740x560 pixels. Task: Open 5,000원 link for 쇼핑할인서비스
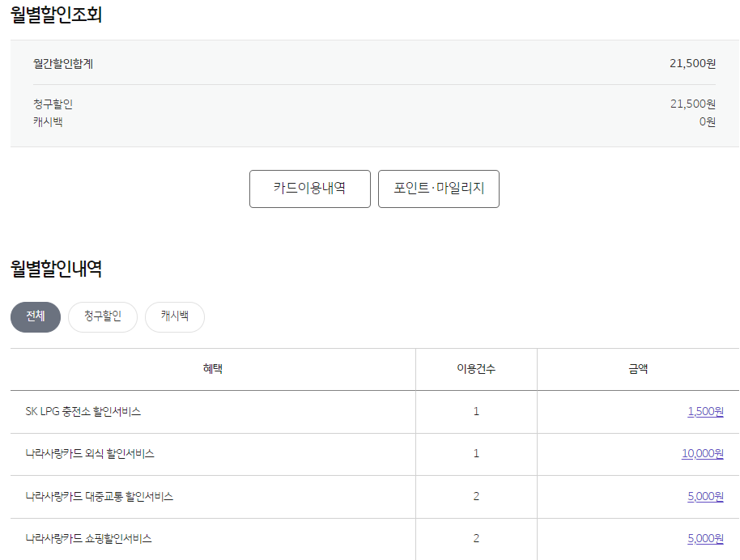[705, 539]
